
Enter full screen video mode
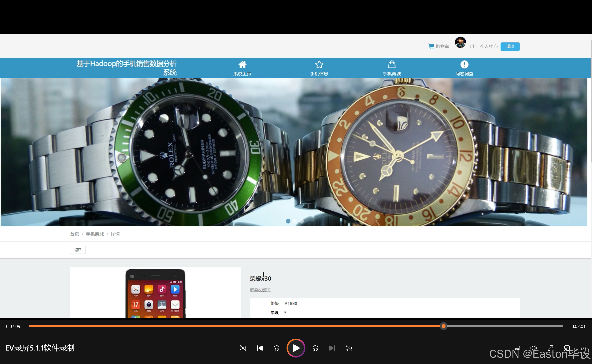[x=550, y=348]
